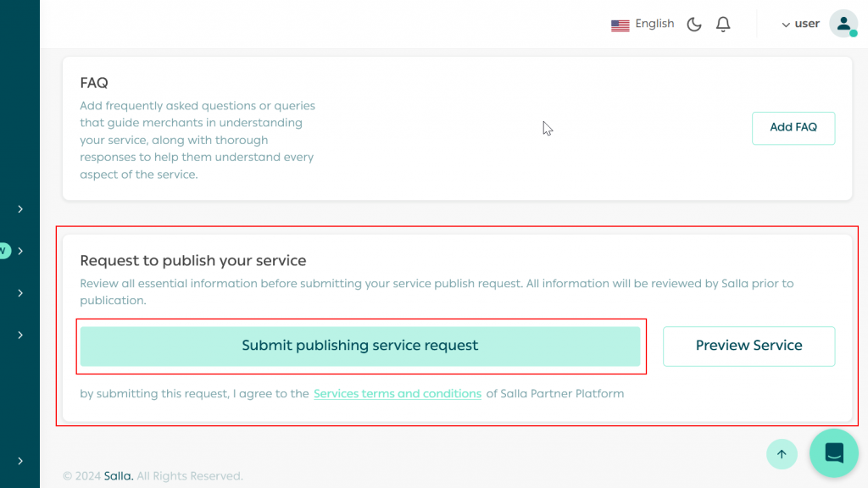868x488 pixels.
Task: Click the Add FAQ button
Action: [x=793, y=128]
